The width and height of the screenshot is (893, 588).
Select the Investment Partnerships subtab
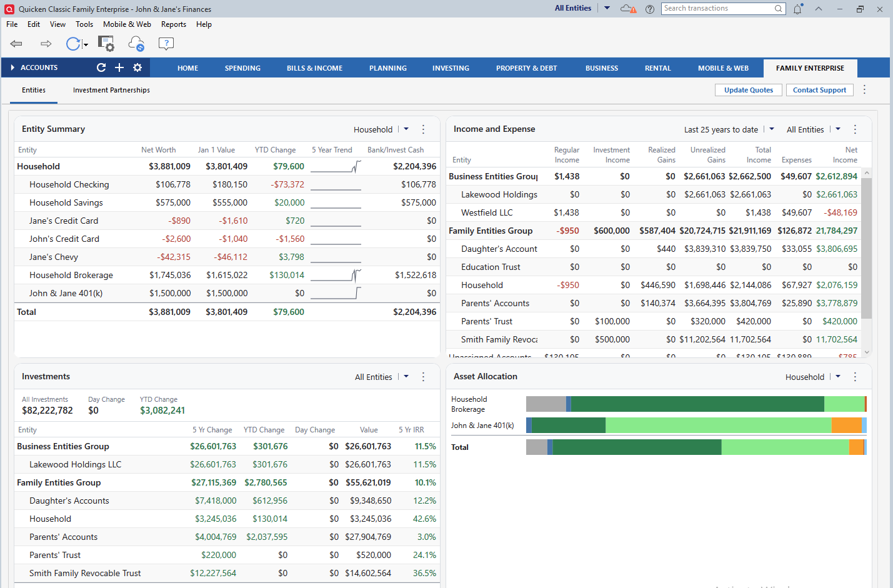click(111, 90)
